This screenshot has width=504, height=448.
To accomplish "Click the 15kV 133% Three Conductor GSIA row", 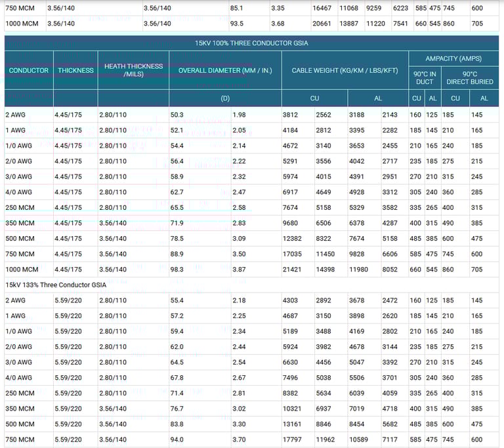I will pyautogui.click(x=56, y=285).
